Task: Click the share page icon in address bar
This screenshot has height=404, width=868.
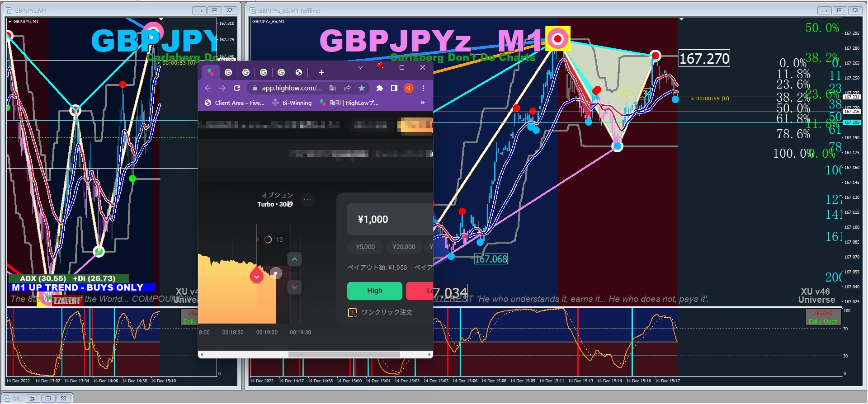Action: (347, 88)
